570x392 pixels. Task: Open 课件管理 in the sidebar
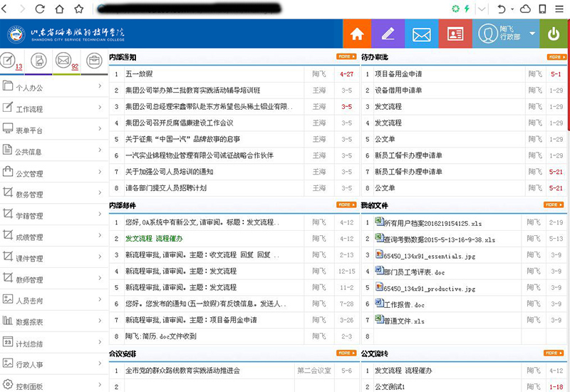tap(54, 258)
